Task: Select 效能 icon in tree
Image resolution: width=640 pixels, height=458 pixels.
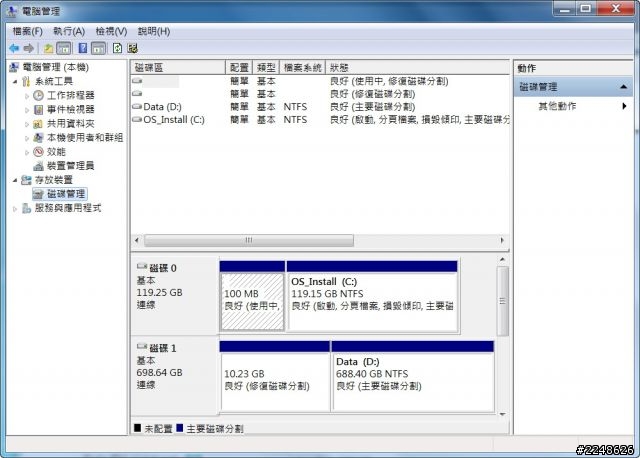Action: click(38, 152)
